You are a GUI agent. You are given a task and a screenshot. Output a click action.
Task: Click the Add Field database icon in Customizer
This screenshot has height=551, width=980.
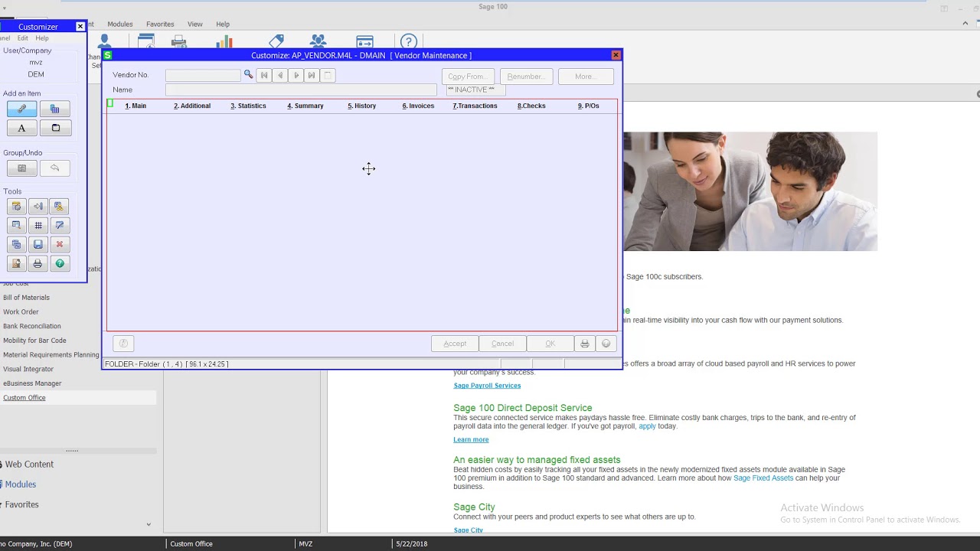pyautogui.click(x=55, y=109)
